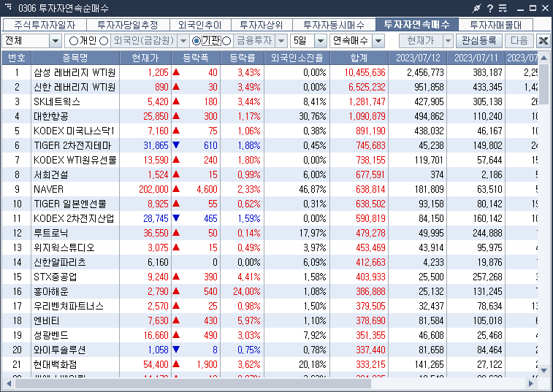Select the SK네트웍스 row name

[x=57, y=101]
